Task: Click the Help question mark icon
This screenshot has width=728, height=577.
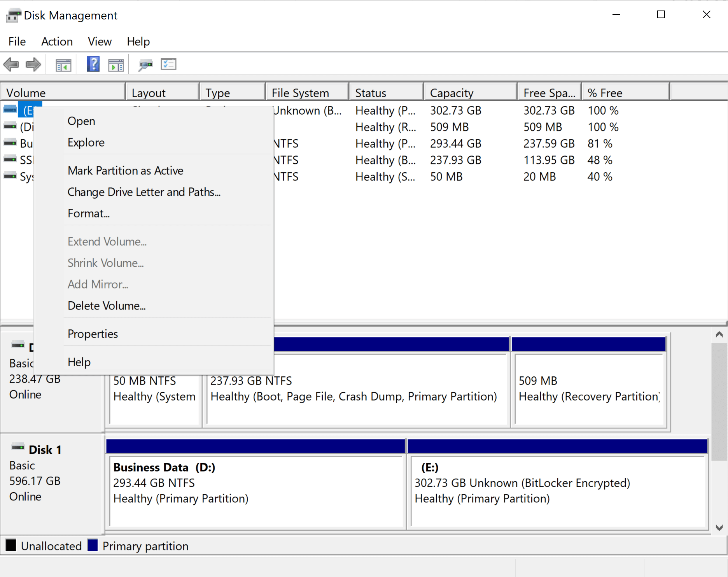Action: coord(93,64)
